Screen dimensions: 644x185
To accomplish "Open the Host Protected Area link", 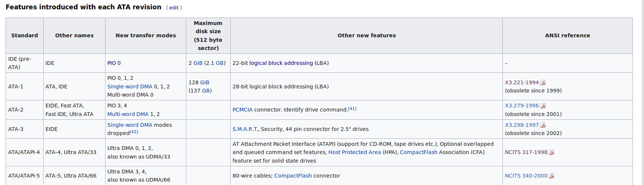I will [x=354, y=152].
